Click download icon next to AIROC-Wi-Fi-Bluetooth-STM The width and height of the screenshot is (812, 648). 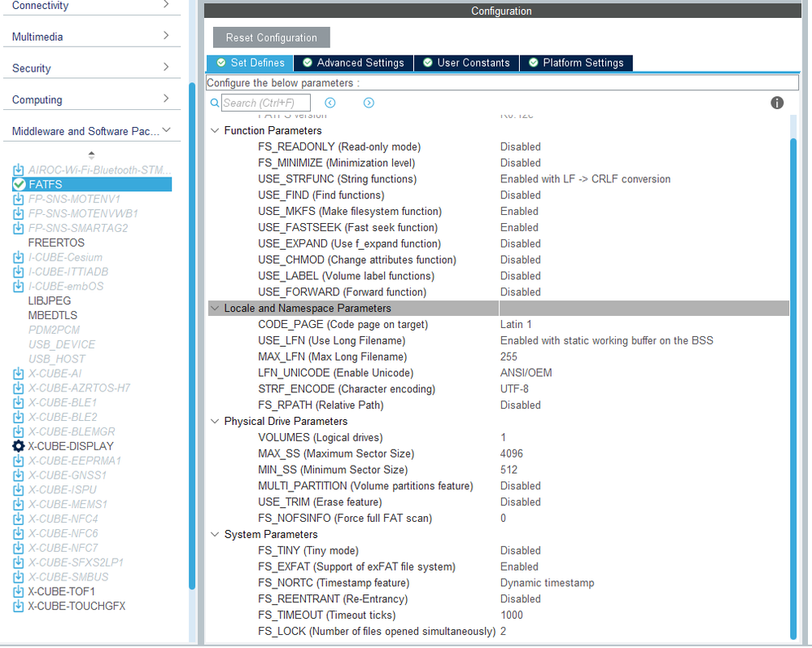(18, 170)
